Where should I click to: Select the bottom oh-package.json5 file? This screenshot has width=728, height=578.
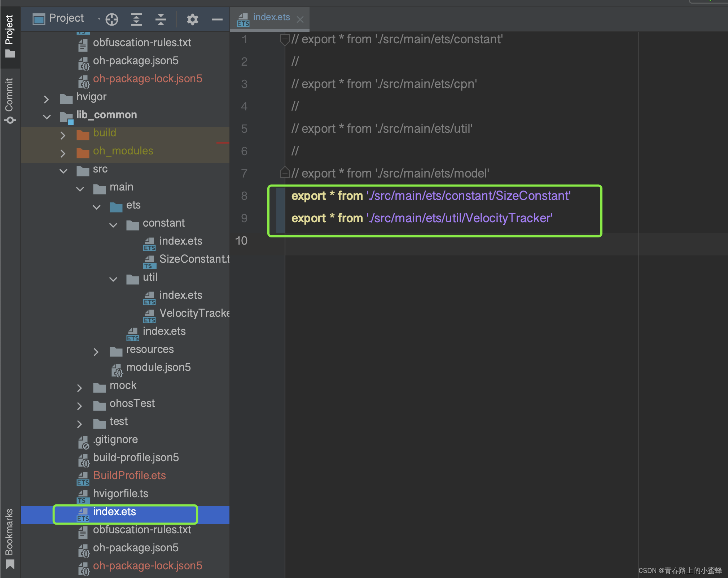(136, 548)
